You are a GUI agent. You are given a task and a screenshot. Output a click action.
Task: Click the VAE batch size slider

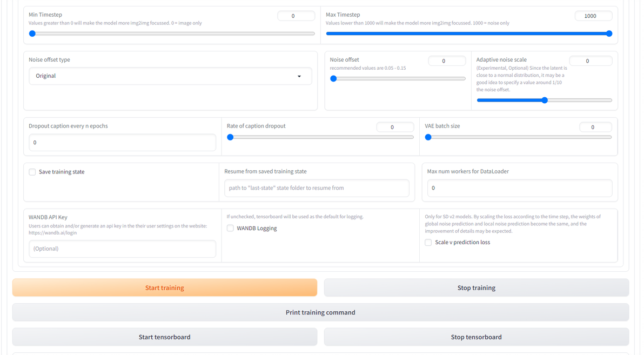click(520, 137)
